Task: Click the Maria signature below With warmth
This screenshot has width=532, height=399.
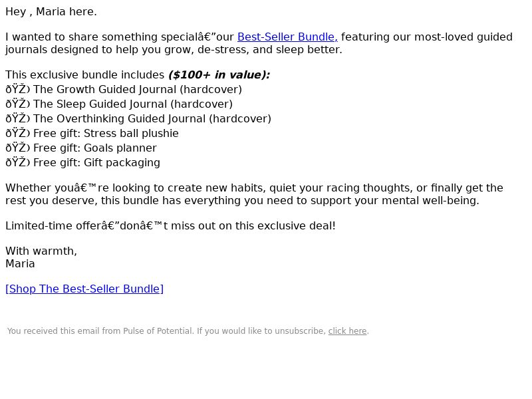Action: click(x=20, y=263)
